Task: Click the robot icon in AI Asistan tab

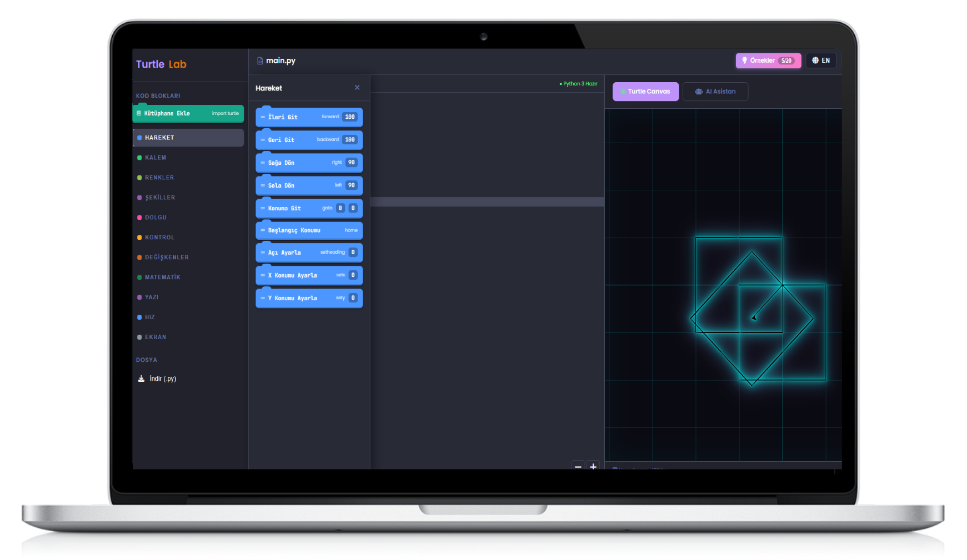Action: pos(699,92)
